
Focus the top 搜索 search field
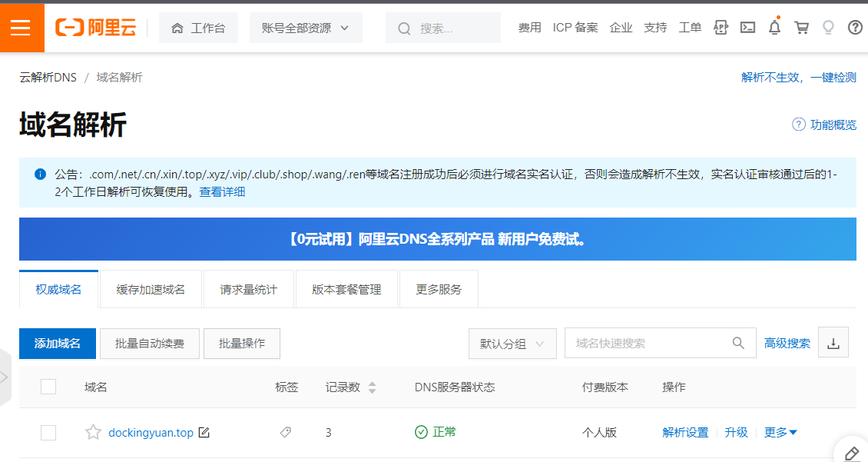pyautogui.click(x=443, y=28)
